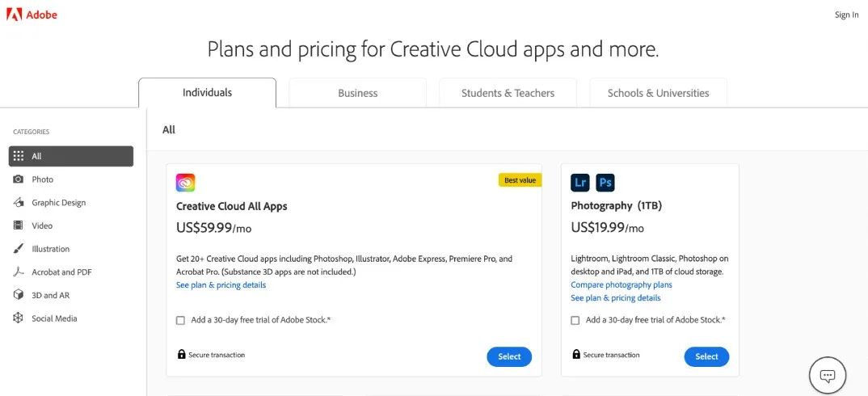Switch to the Business tab
This screenshot has height=396, width=868.
point(357,93)
